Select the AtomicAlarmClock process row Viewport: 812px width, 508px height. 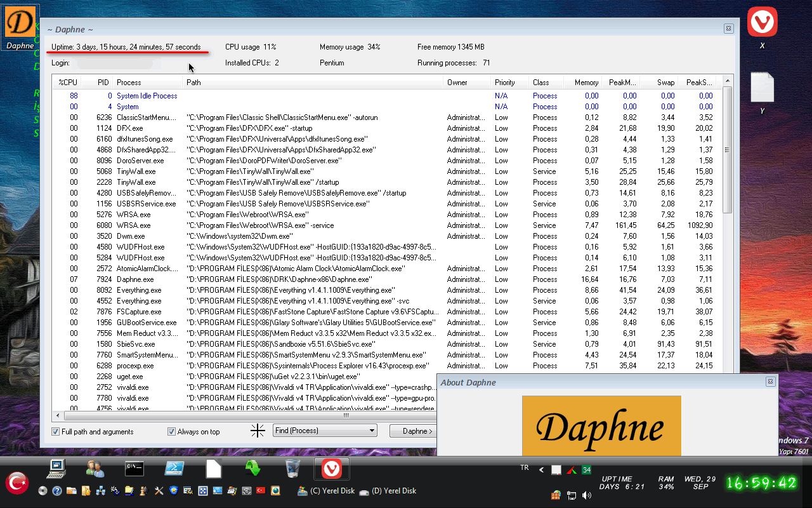pos(387,269)
